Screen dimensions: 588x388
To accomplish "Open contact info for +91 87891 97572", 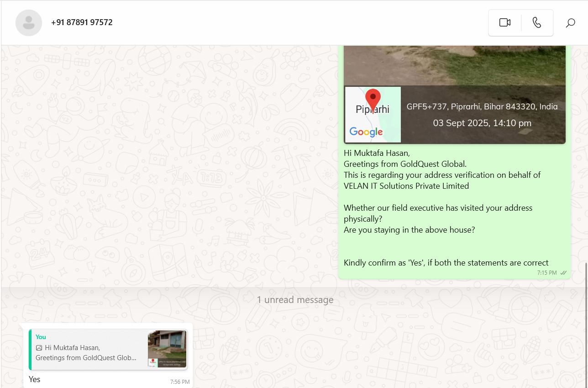I will [x=82, y=22].
